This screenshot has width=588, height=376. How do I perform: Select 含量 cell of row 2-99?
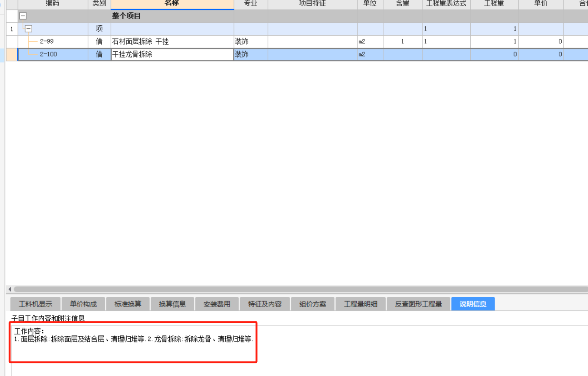(x=403, y=42)
